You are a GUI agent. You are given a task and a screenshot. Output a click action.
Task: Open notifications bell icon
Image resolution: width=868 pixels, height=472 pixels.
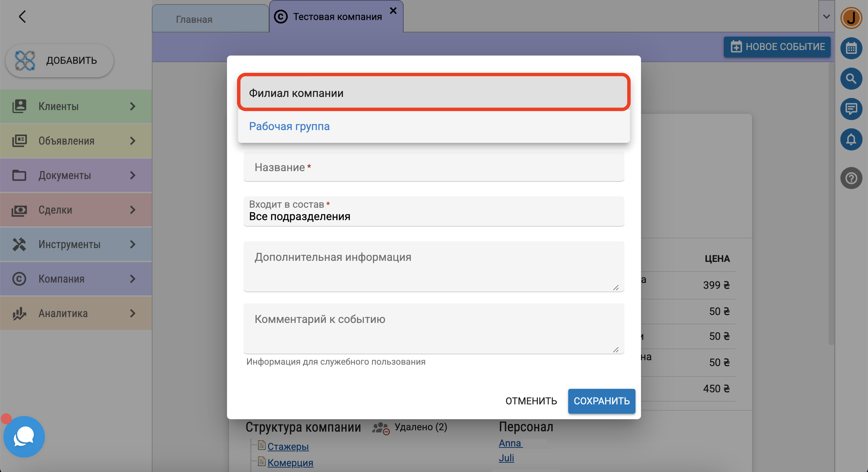[851, 139]
